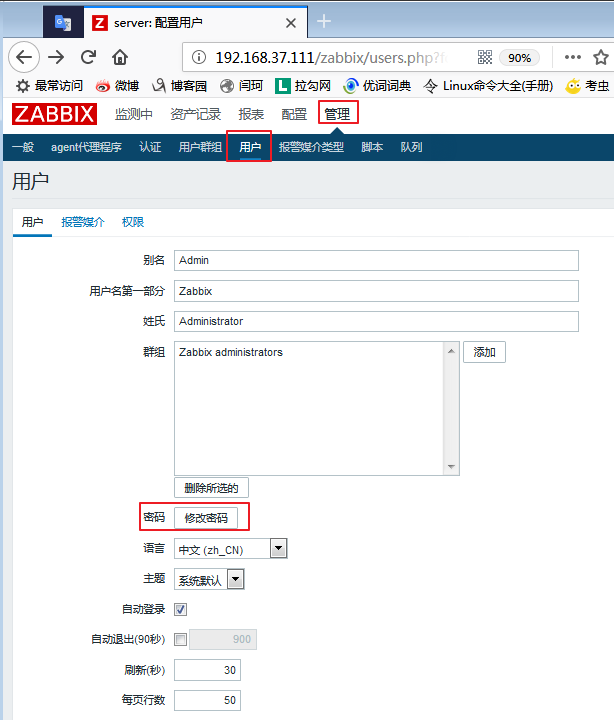Open the 报表 main menu
The height and width of the screenshot is (720, 614).
coord(251,114)
